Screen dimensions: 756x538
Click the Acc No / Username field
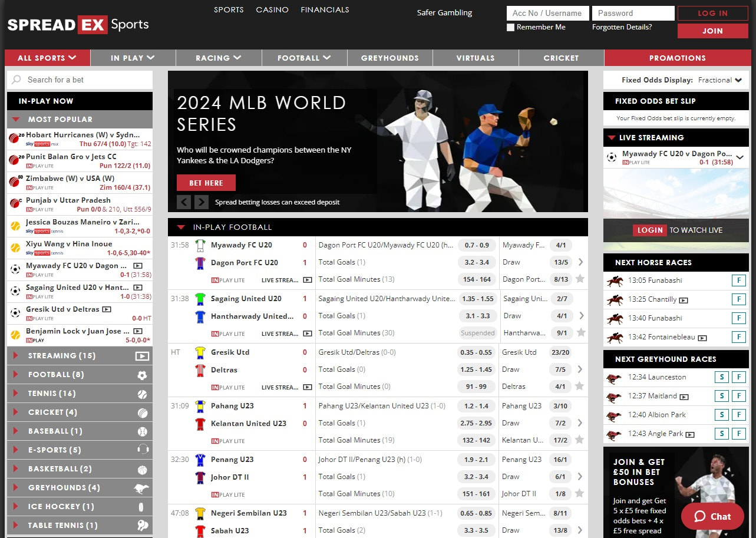pyautogui.click(x=547, y=13)
